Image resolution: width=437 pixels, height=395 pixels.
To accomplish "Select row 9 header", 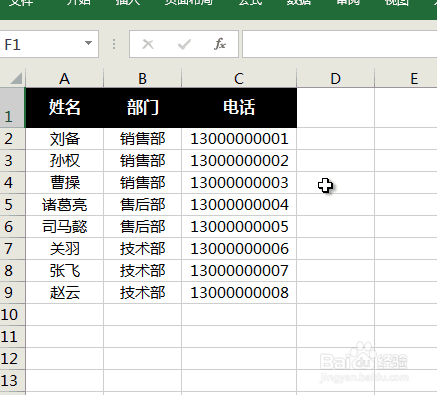I will coord(12,293).
